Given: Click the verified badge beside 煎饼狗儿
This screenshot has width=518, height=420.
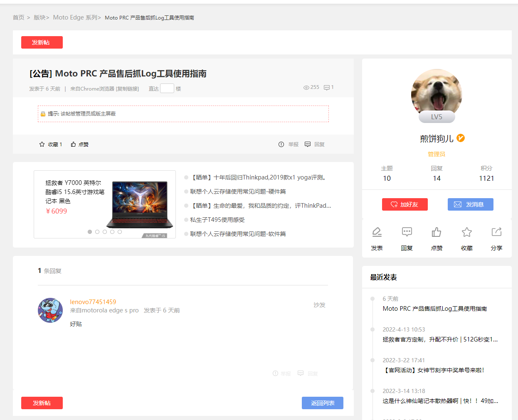Looking at the screenshot, I should coord(461,138).
